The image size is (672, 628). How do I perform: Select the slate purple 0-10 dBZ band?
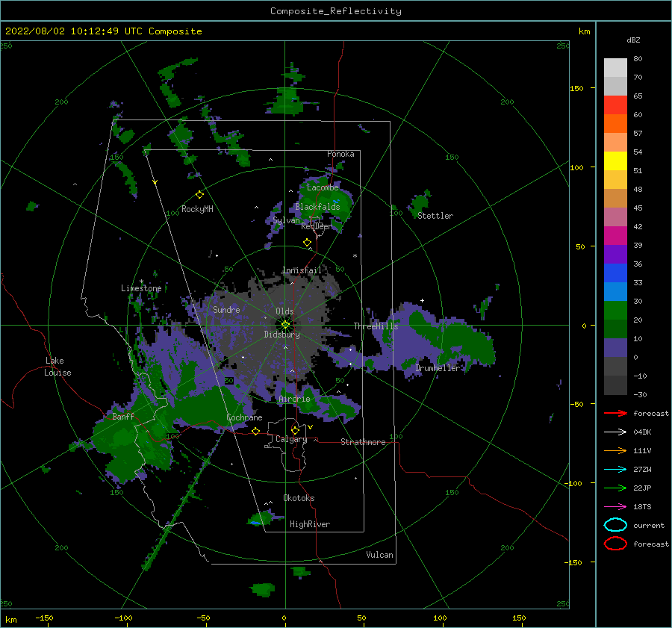tap(615, 348)
